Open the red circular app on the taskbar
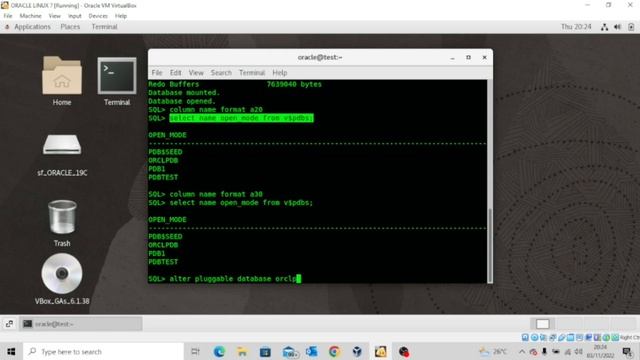Image resolution: width=640 pixels, height=360 pixels. pyautogui.click(x=404, y=351)
